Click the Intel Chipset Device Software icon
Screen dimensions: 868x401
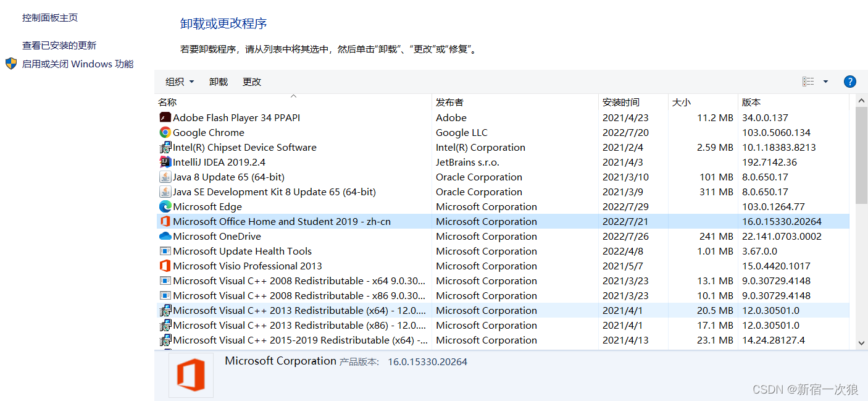pyautogui.click(x=165, y=147)
